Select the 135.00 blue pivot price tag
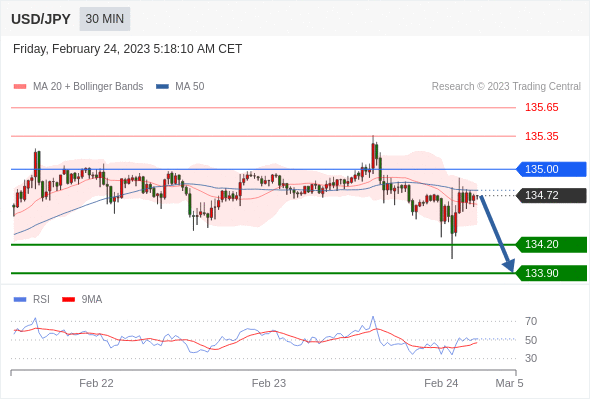This screenshot has width=590, height=400. [551, 169]
